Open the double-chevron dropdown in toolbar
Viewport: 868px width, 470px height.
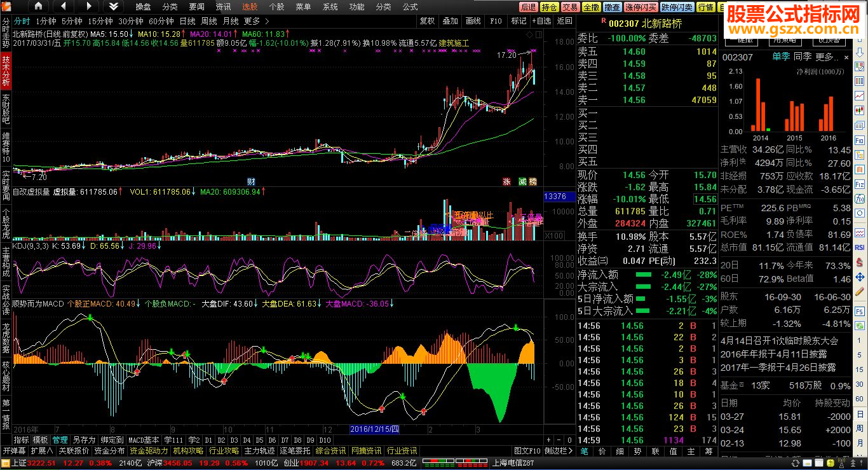click(113, 6)
